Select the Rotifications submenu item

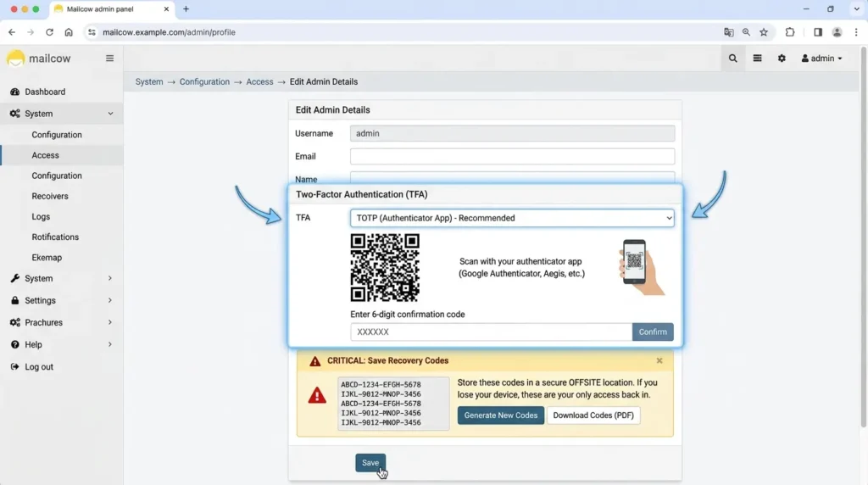[55, 237]
